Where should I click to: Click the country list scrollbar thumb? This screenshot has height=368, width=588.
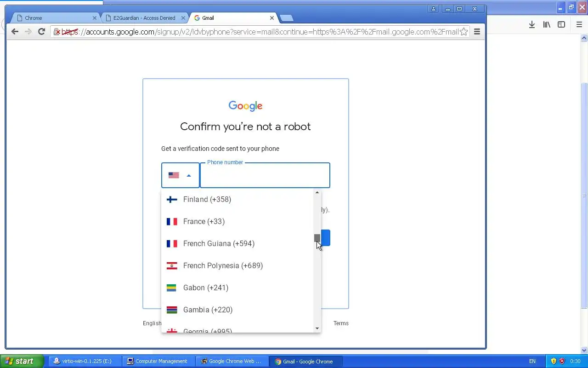click(317, 238)
